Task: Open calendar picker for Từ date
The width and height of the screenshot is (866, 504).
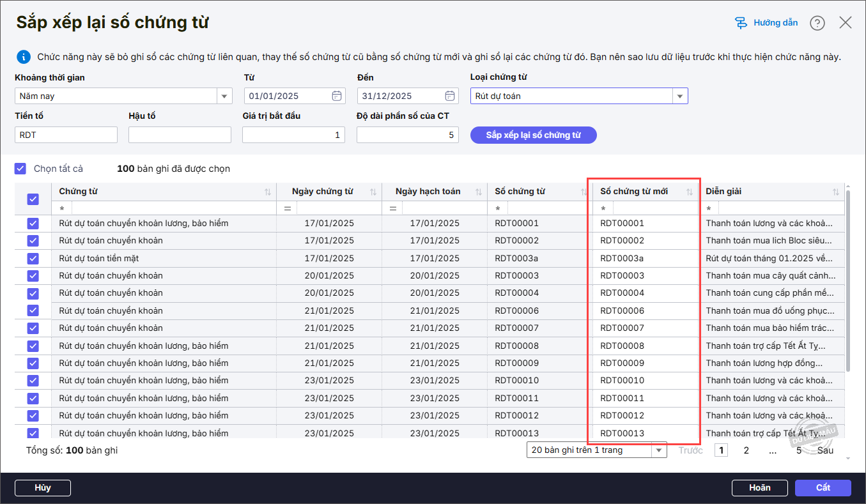Action: (337, 96)
